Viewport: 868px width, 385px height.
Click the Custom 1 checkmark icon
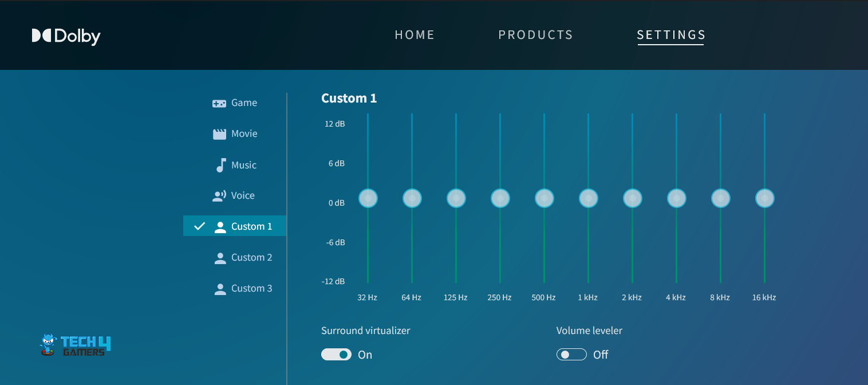pos(199,226)
